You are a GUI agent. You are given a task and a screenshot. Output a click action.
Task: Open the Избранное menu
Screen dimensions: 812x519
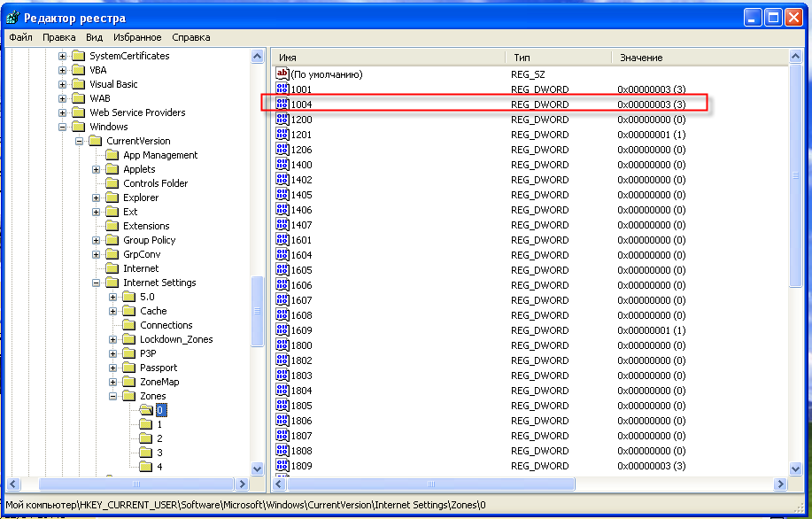(137, 37)
